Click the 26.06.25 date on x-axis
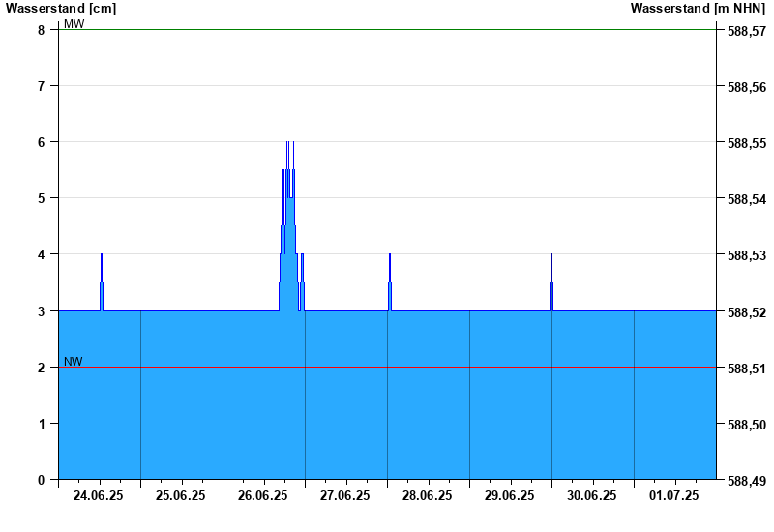Screen dimensions: 774x532 pos(263,496)
